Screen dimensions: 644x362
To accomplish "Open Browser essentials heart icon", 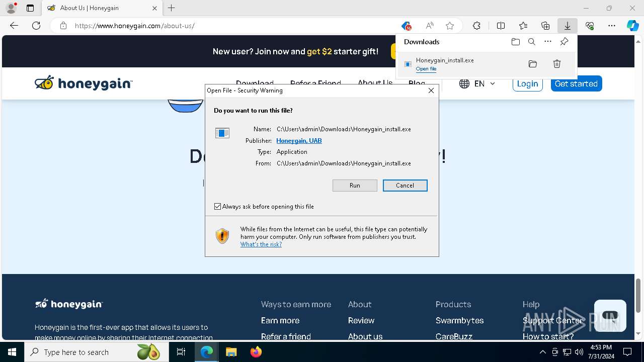I will click(x=590, y=26).
